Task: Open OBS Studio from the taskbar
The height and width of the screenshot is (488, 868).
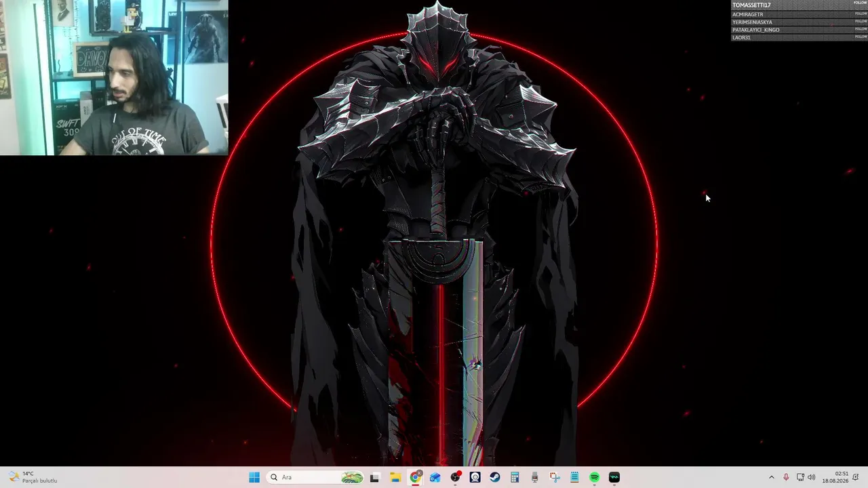Action: point(456,477)
